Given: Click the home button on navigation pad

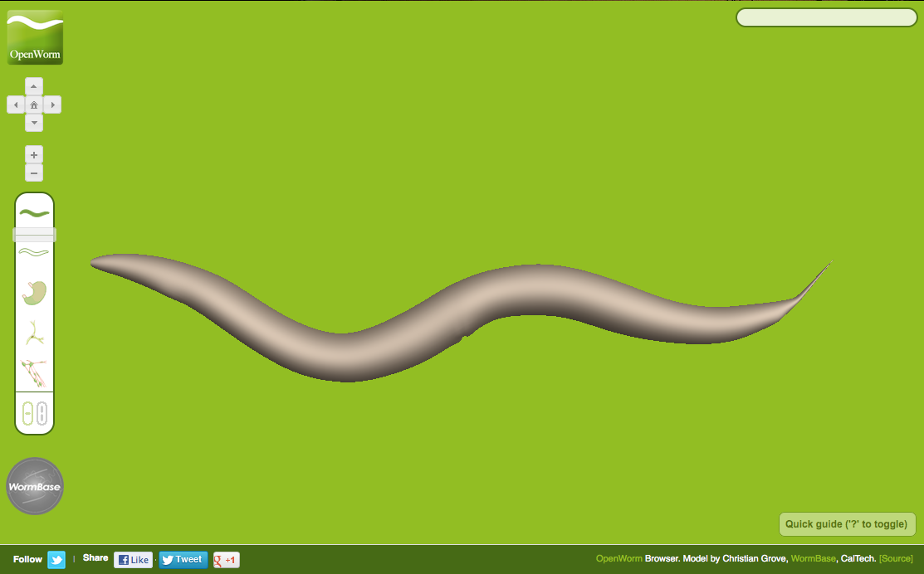Looking at the screenshot, I should (x=34, y=105).
